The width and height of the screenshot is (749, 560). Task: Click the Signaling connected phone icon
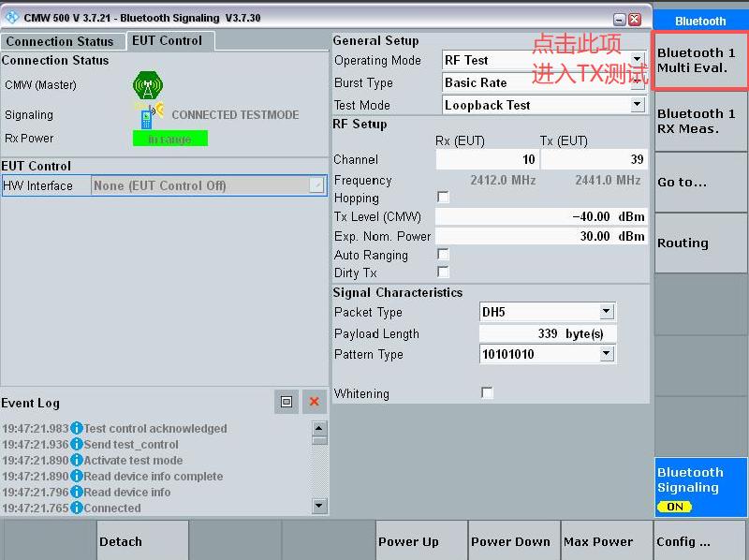(x=152, y=115)
